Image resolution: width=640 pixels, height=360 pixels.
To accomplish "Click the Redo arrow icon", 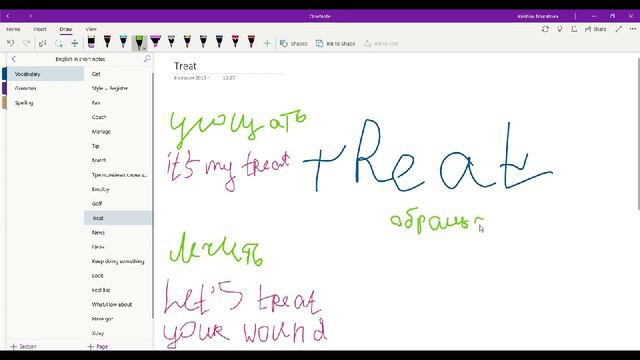I will (x=27, y=43).
